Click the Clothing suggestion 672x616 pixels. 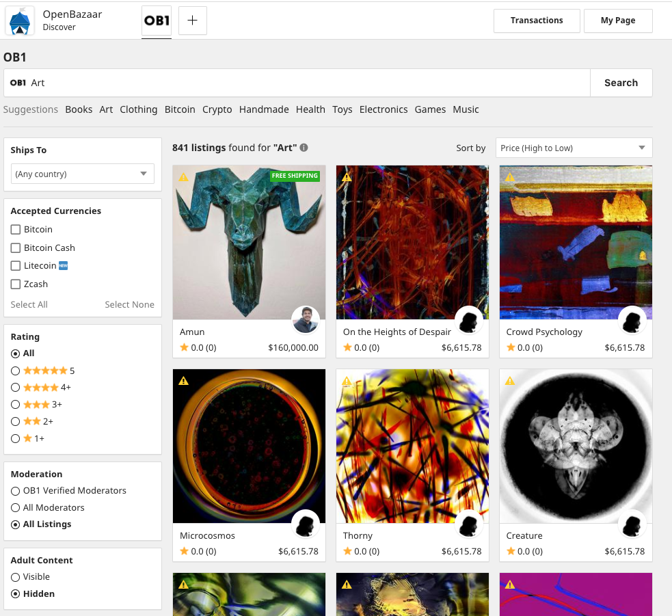pyautogui.click(x=138, y=110)
